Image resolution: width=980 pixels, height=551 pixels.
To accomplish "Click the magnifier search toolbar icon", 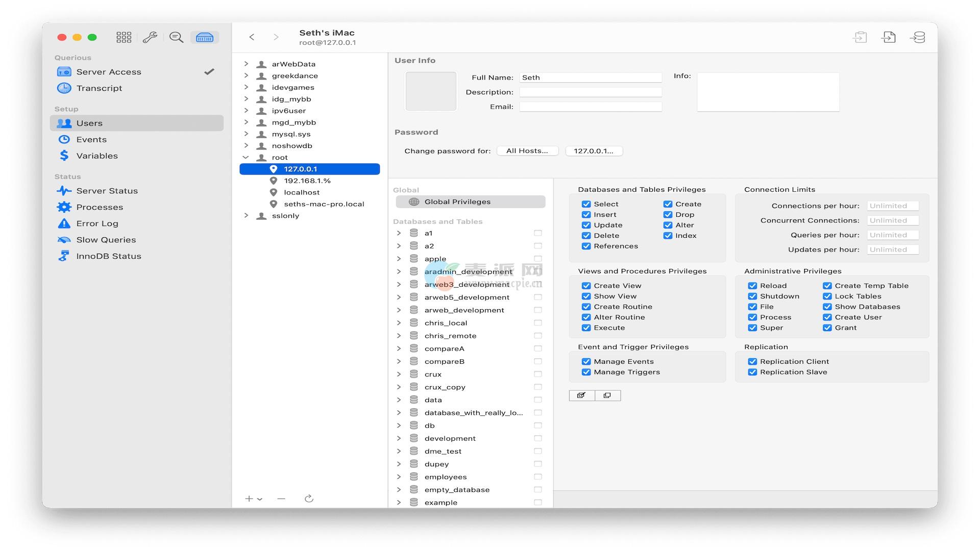I will click(x=176, y=37).
